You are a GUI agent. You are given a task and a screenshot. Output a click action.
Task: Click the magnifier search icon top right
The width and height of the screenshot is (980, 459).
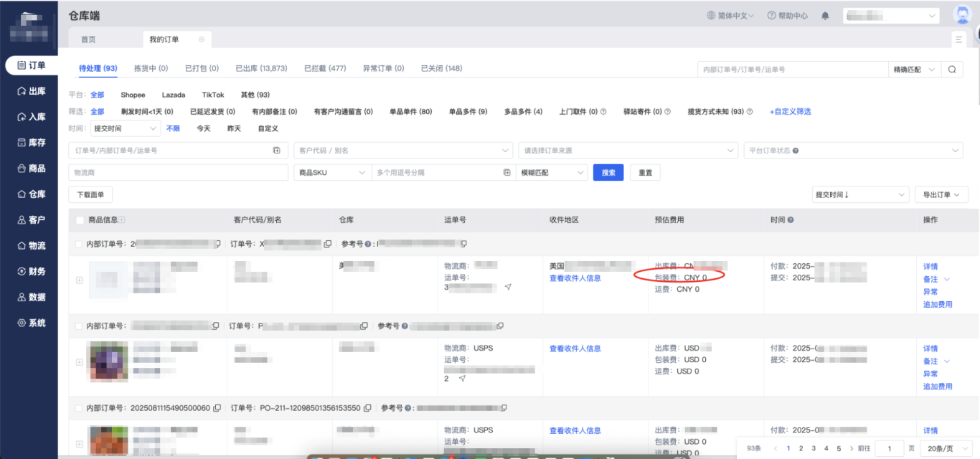(x=951, y=70)
